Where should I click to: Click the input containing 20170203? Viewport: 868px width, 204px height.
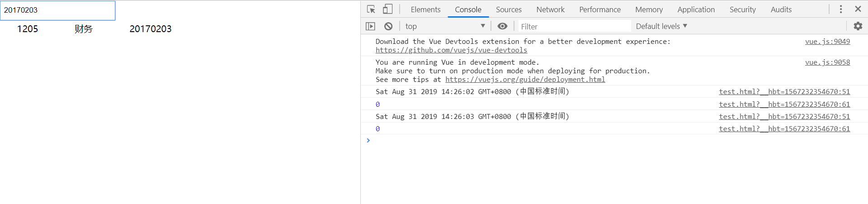58,10
